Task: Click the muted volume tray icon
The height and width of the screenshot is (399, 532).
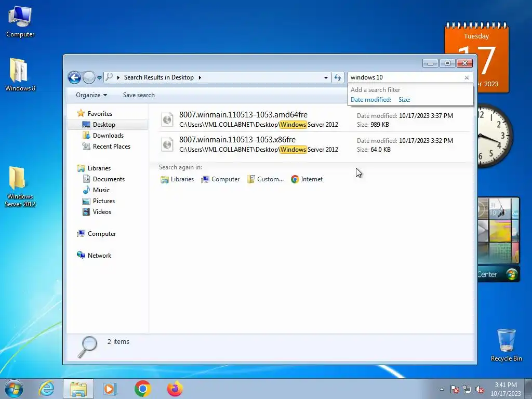Action: click(x=480, y=389)
